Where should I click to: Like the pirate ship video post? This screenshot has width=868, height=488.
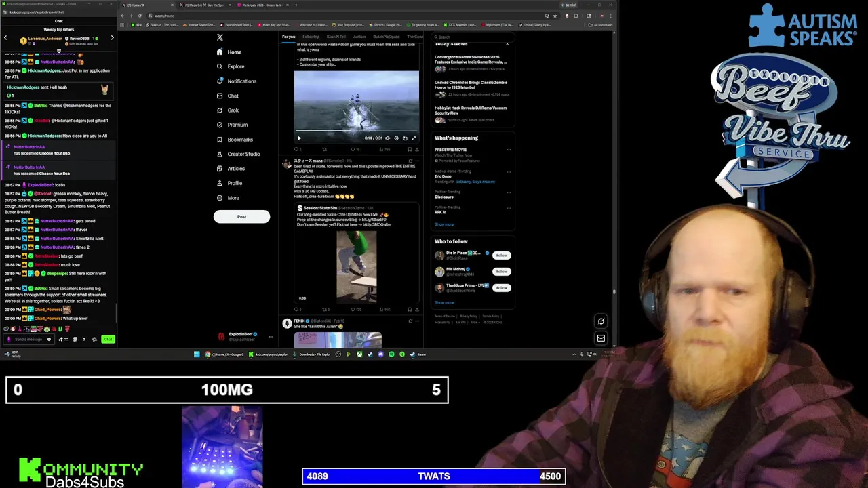point(353,149)
